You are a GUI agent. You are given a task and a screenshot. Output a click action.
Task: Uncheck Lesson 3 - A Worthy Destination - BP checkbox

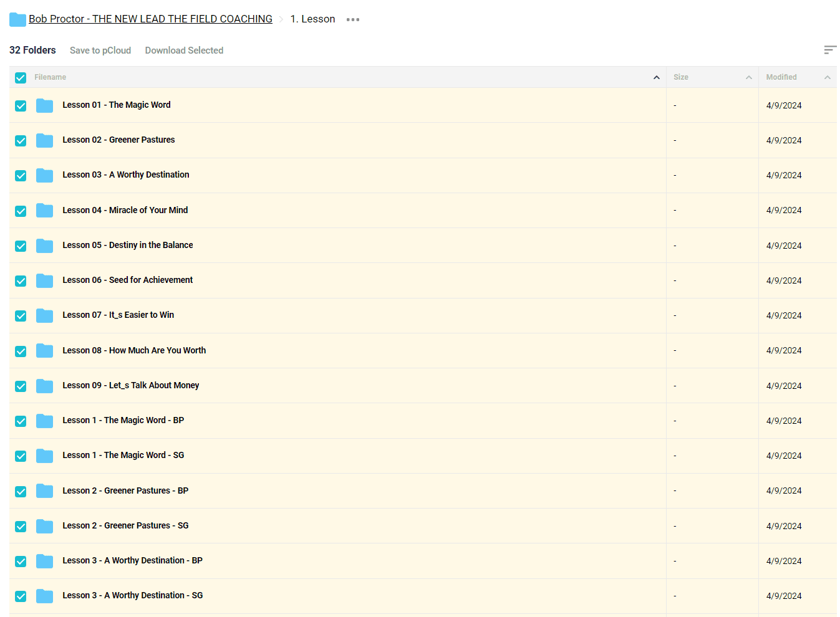(x=21, y=562)
